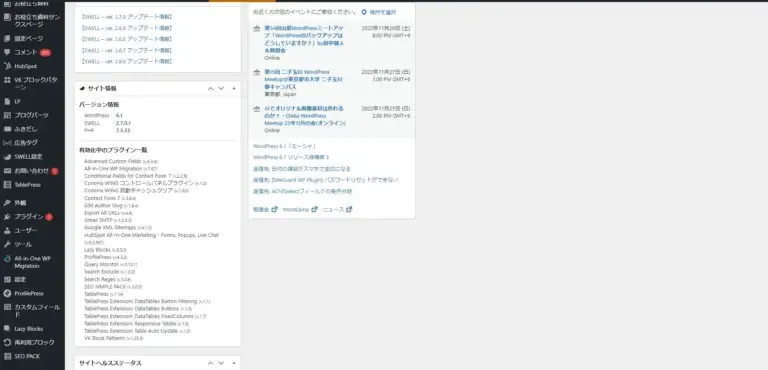Click the HubSpot sprocket icon

(7, 66)
